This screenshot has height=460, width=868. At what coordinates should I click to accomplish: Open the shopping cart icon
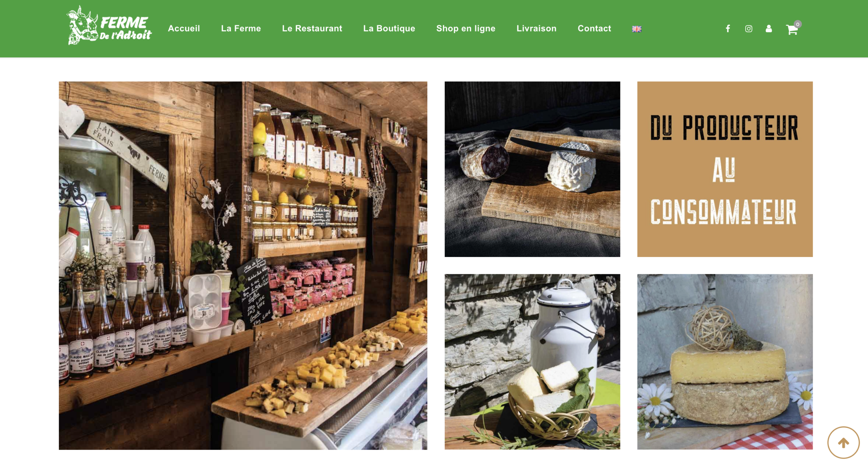792,30
